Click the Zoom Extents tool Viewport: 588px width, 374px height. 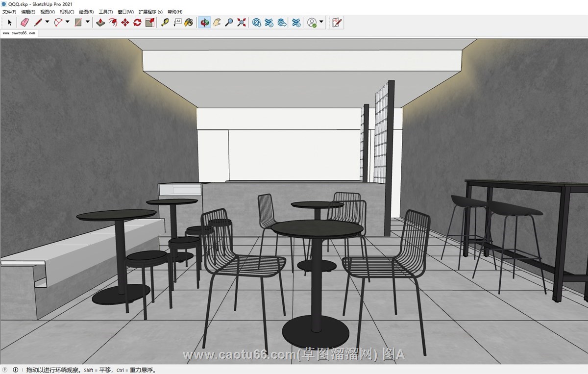[241, 22]
